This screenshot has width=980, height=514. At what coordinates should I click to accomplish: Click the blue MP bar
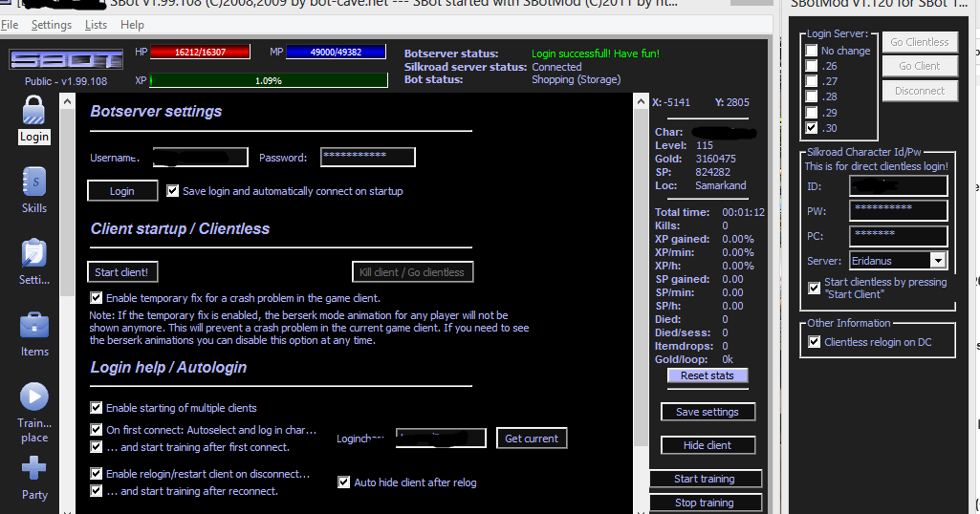tap(336, 52)
